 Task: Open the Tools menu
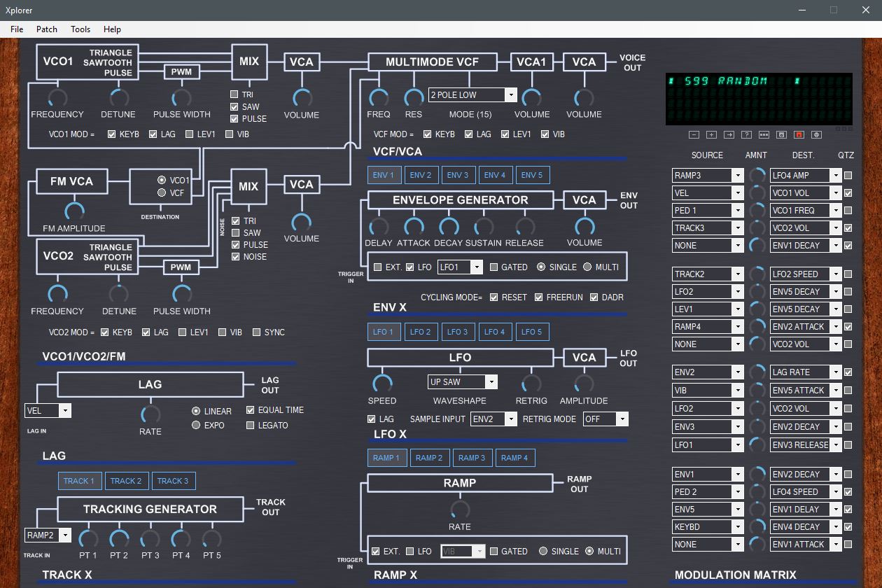80,29
